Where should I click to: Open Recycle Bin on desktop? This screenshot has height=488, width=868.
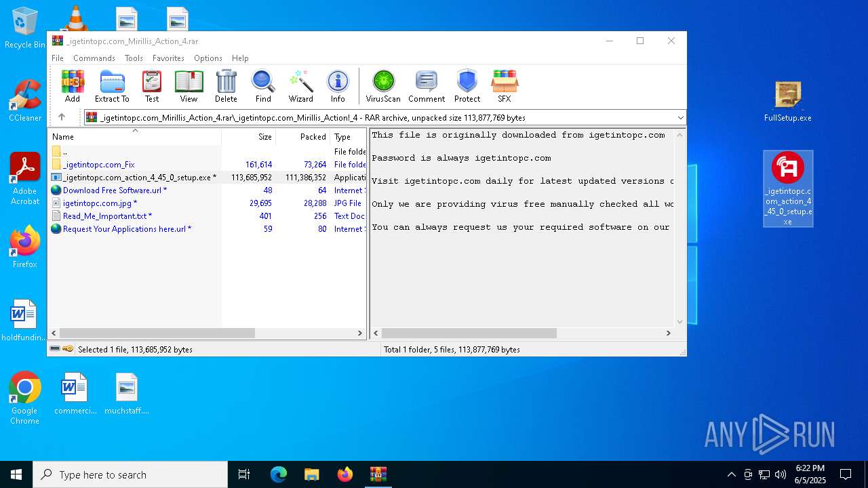[25, 28]
